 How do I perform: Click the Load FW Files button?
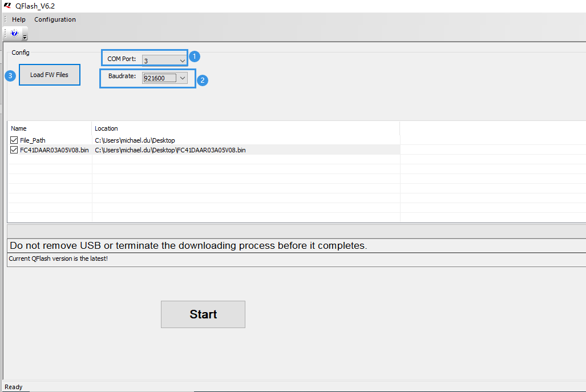(49, 74)
